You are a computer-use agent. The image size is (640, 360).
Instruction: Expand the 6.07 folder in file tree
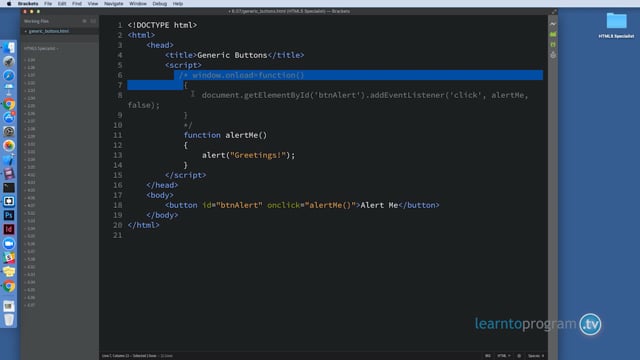click(31, 305)
